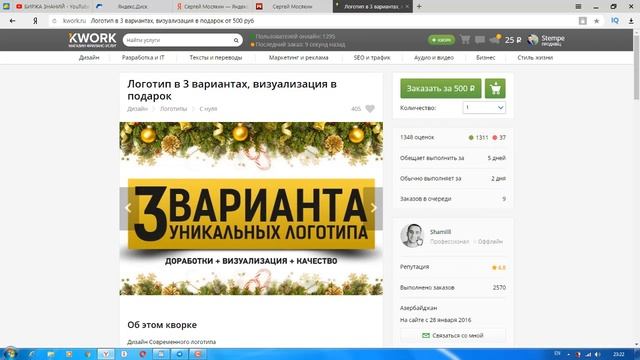The width and height of the screenshot is (640, 360).
Task: Click the green create kwork button
Action: coord(441,40)
